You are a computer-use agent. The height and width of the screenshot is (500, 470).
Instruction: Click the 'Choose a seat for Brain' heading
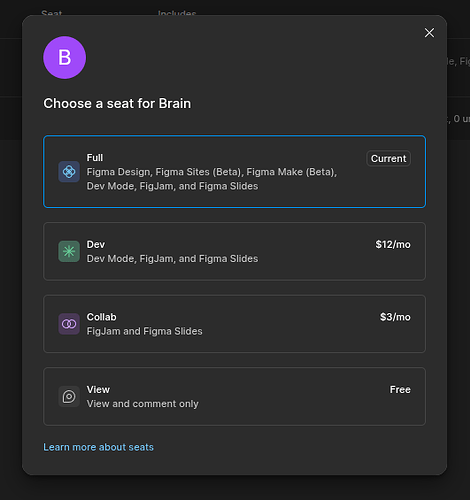tap(117, 103)
